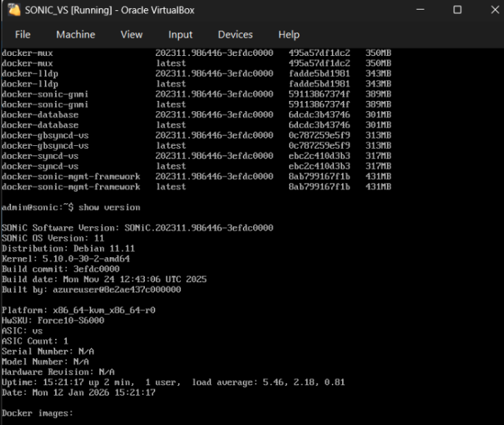
Task: Click 'docker-gbsyncd-vs' row tagged latest
Action: click(196, 145)
